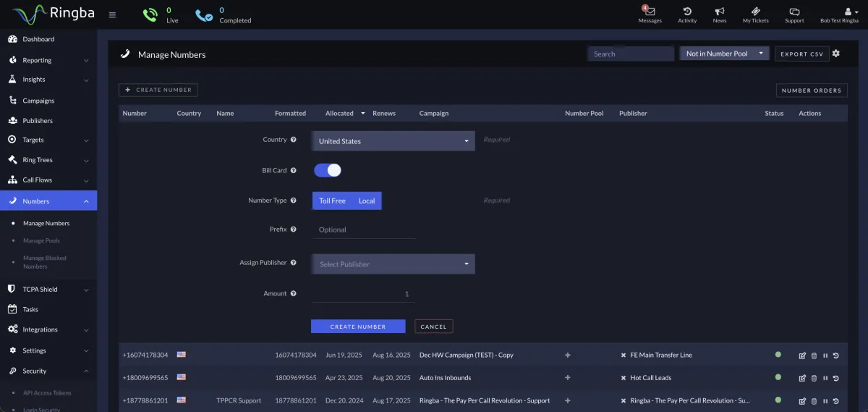Click the Completed calls icon
The width and height of the screenshot is (868, 412).
tap(204, 14)
